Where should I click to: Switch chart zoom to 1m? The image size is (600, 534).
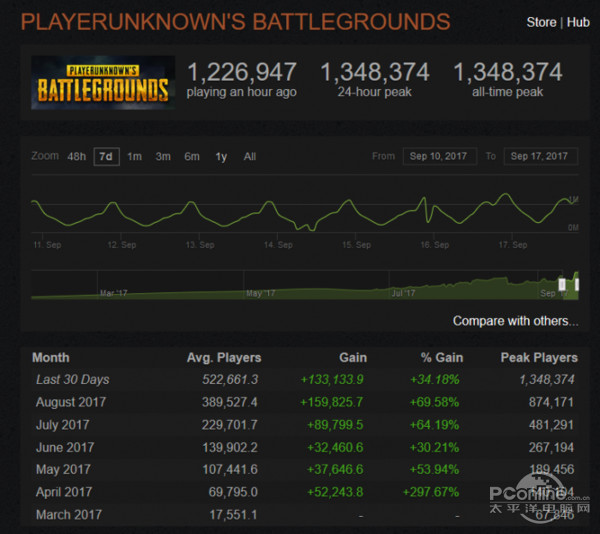[x=134, y=156]
